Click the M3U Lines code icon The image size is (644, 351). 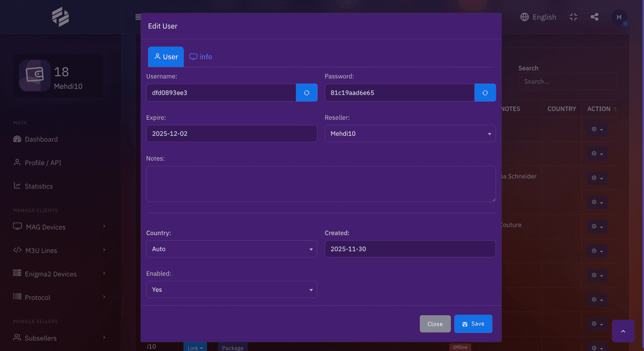tap(17, 250)
